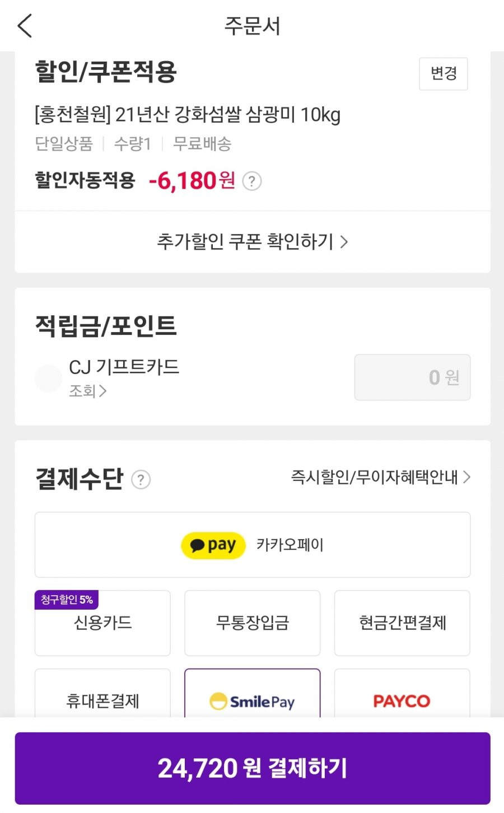504x813 pixels.
Task: Open 즉시할인/무이자혜택안내 details
Action: pyautogui.click(x=381, y=477)
